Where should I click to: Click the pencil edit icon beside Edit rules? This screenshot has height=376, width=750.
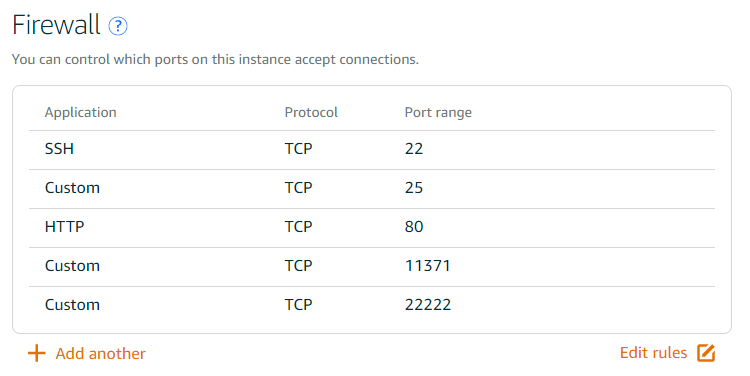coord(706,353)
